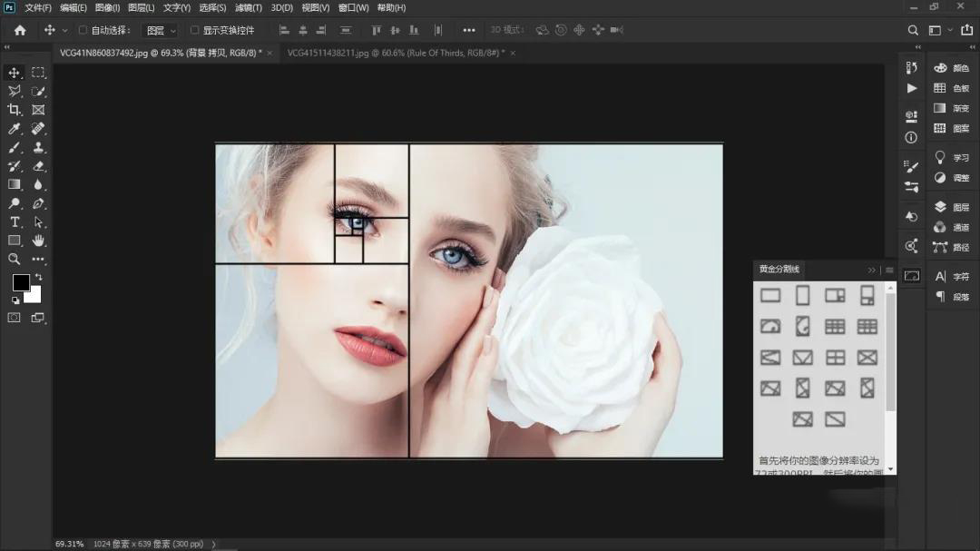The width and height of the screenshot is (980, 551).
Task: Pick the History Brush tool
Action: [x=15, y=166]
